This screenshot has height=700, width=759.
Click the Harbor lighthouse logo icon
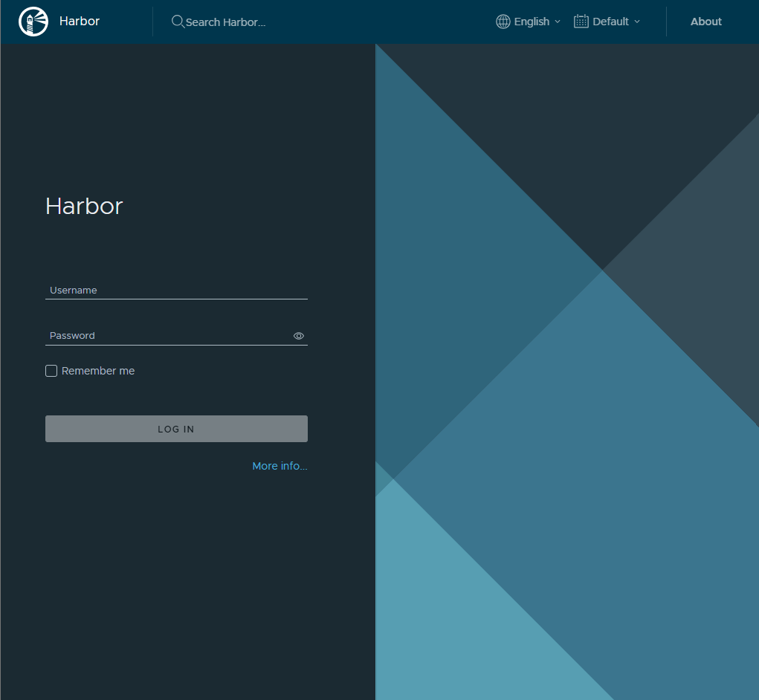pos(33,22)
